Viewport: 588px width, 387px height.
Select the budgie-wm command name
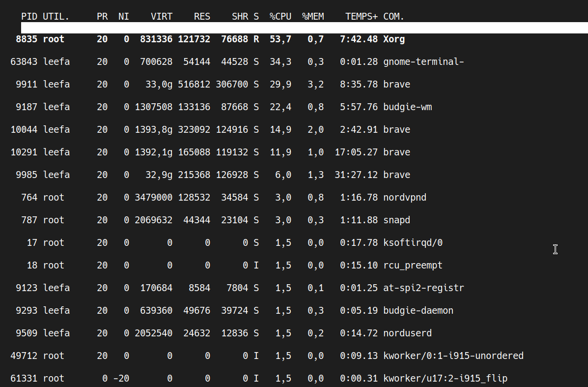click(x=407, y=107)
